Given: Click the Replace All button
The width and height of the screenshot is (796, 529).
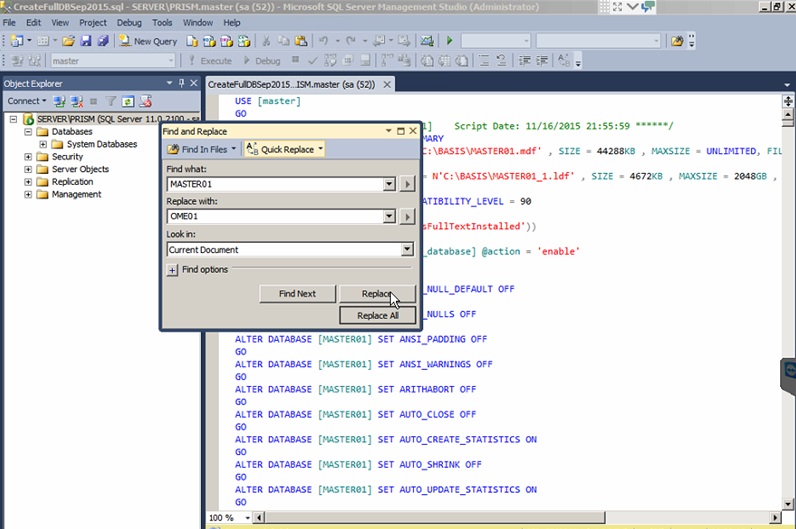Looking at the screenshot, I should point(377,315).
